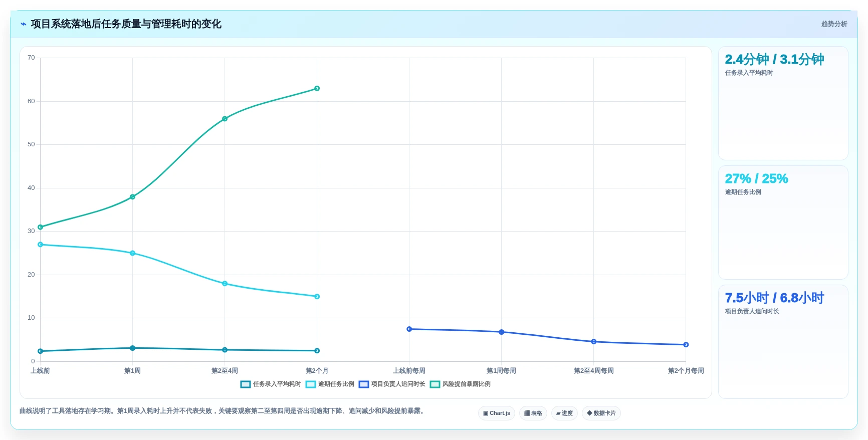Click the 数据卡片 chip
Image resolution: width=868 pixels, height=440 pixels.
601,413
